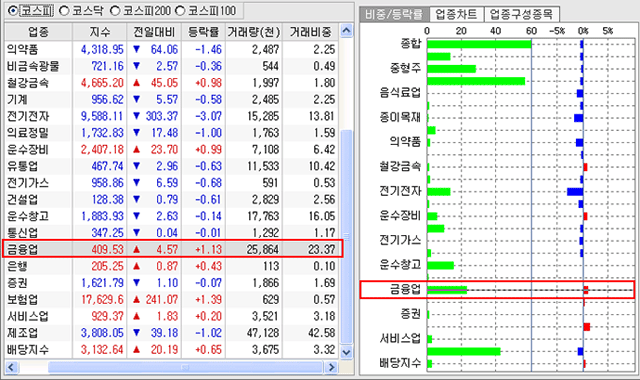Click the table scroll down arrow

(346, 352)
